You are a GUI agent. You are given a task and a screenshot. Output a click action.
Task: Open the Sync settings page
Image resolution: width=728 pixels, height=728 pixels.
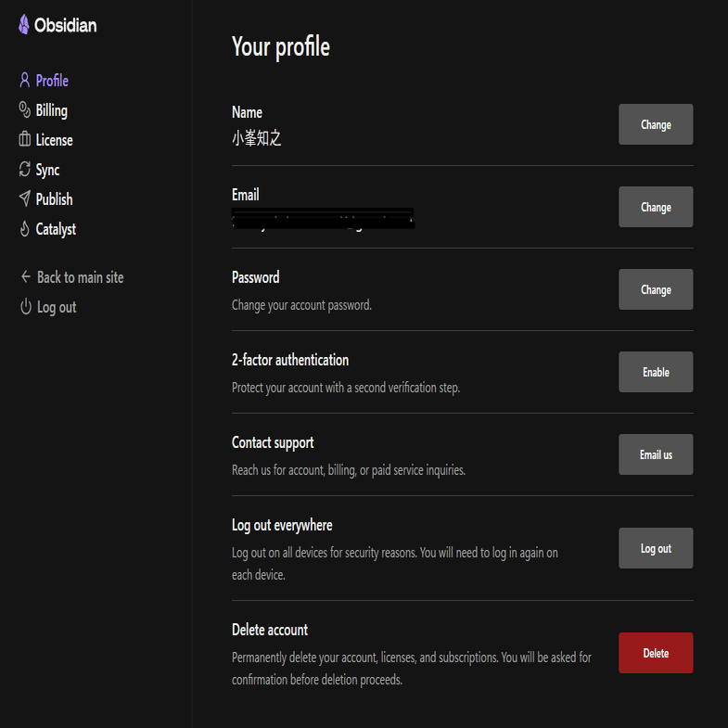pos(47,170)
